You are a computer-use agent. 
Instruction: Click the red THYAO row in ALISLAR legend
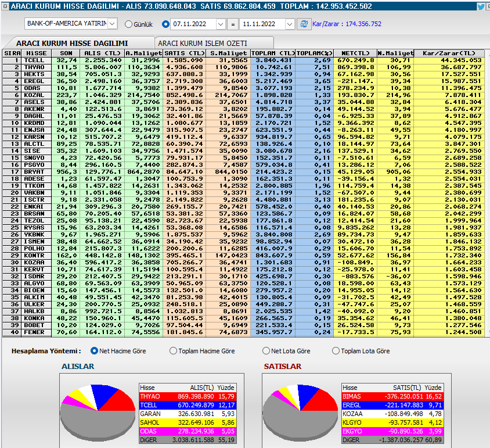pos(188,396)
